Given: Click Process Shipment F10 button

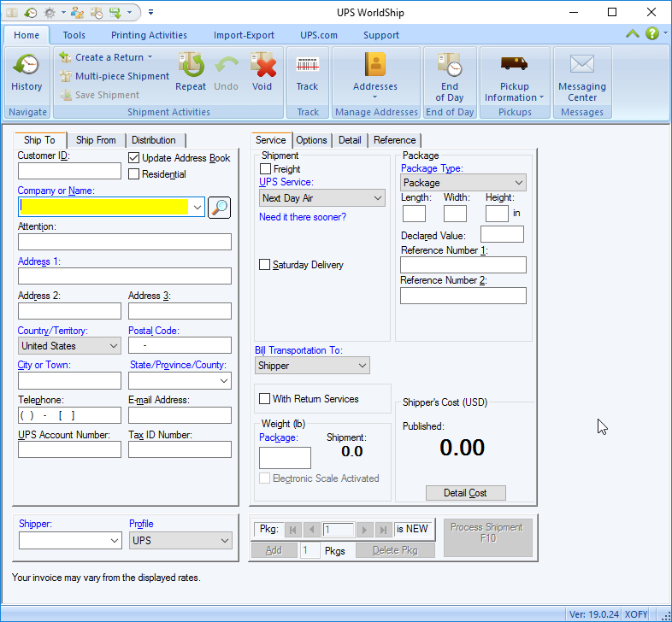Looking at the screenshot, I should pos(487,537).
